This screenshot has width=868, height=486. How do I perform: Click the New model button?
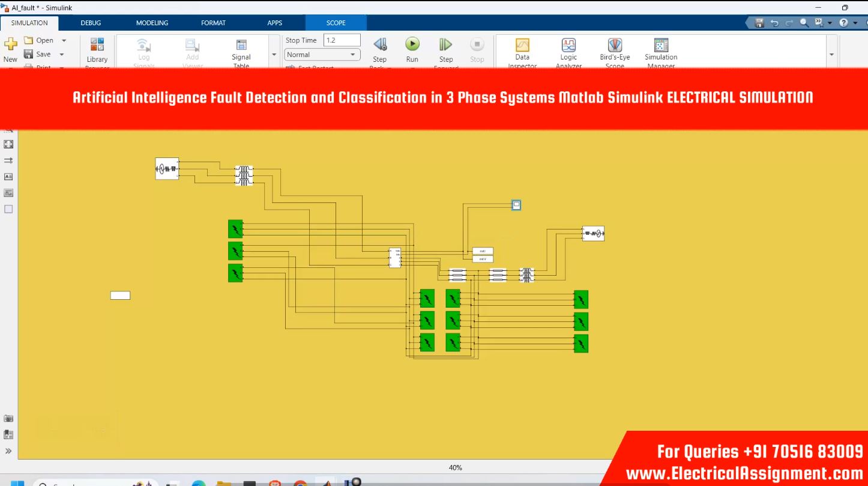pos(10,48)
